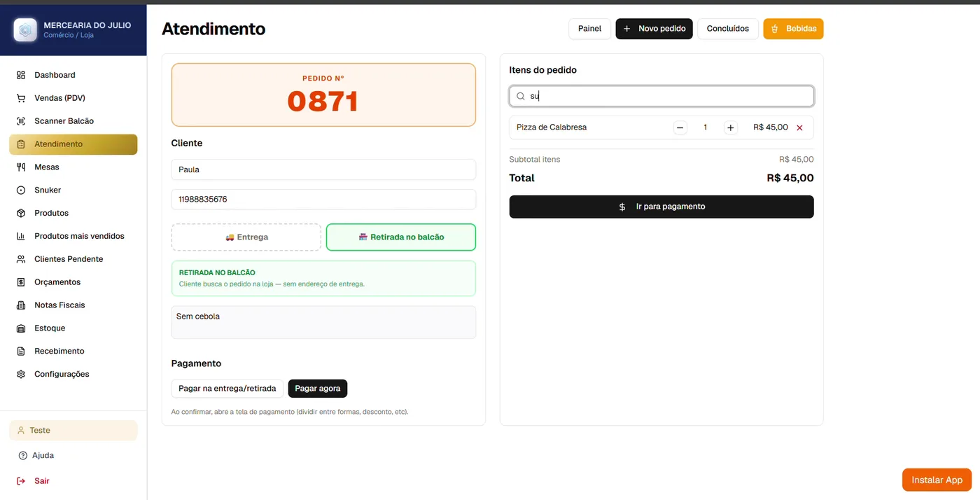Choose Pagar na entrega/retirada
980x500 pixels.
[x=227, y=389]
